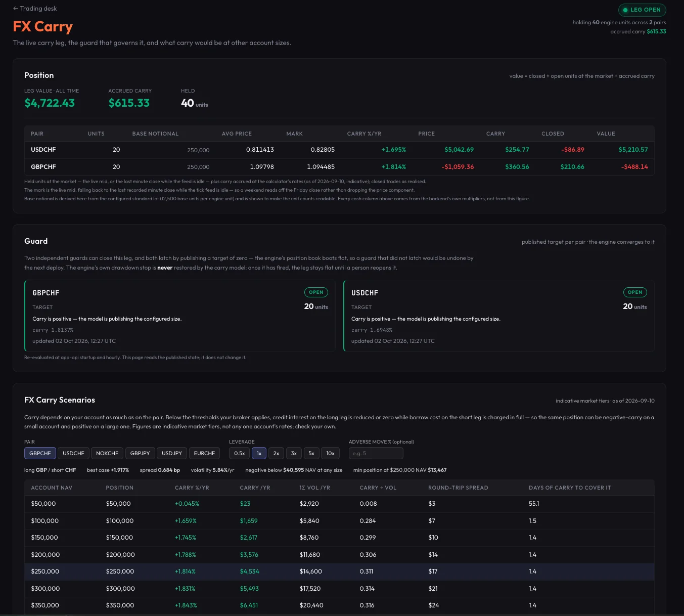The height and width of the screenshot is (616, 684).
Task: Click USDCHF in the Position table
Action: (43, 150)
